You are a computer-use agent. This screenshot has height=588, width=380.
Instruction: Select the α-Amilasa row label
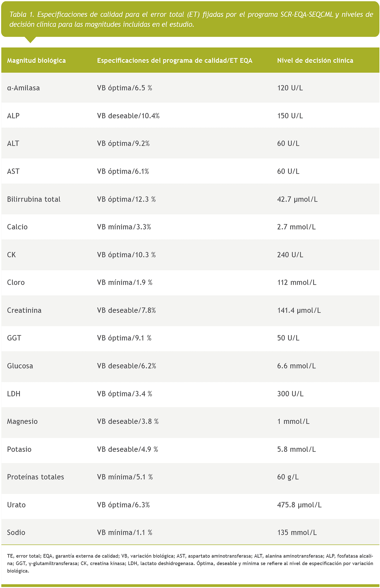coord(24,88)
